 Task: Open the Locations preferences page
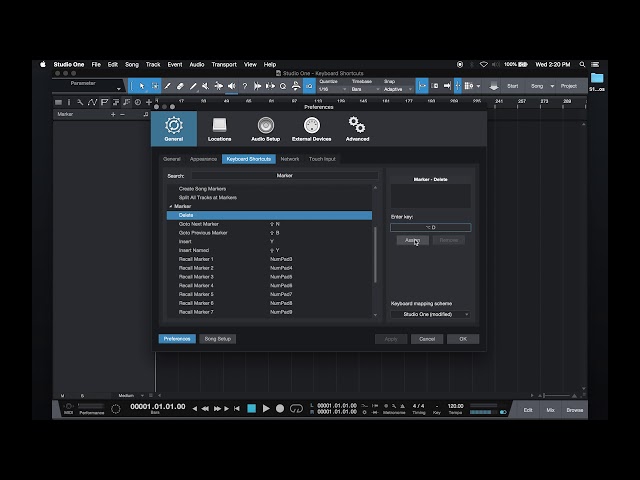[219, 129]
